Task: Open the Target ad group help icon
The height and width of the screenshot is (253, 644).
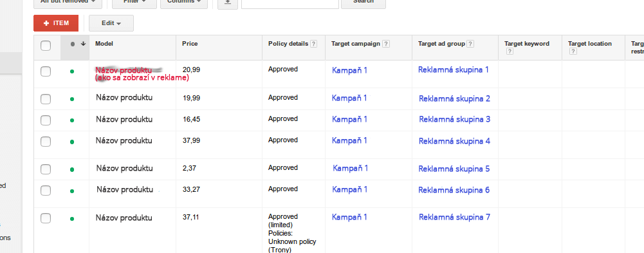Action: [471, 44]
